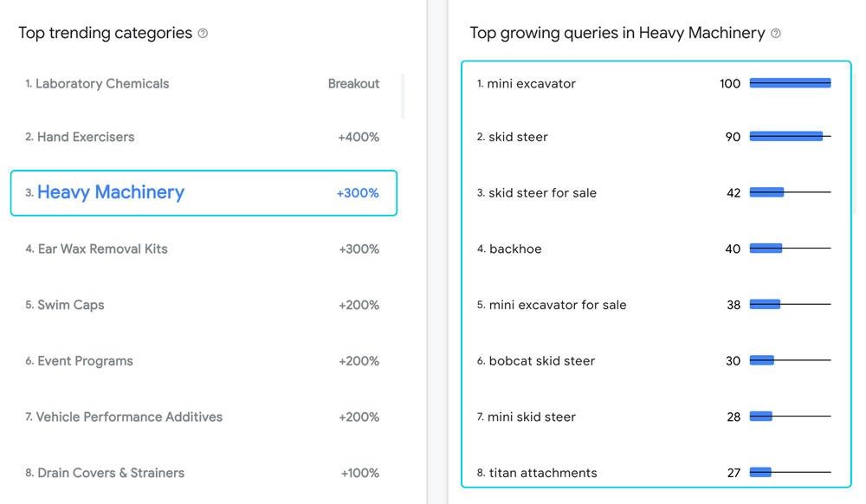Select the backhoe query row
The height and width of the screenshot is (504, 866).
pyautogui.click(x=655, y=249)
